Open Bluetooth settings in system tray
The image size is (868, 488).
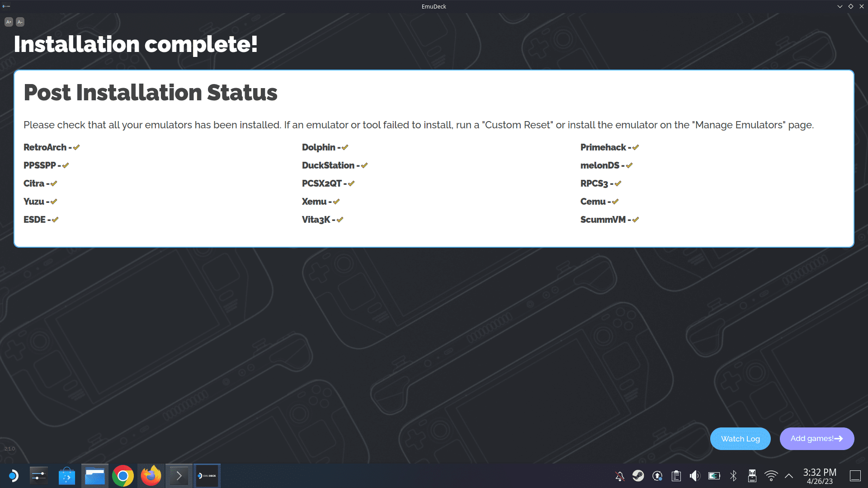pos(733,476)
